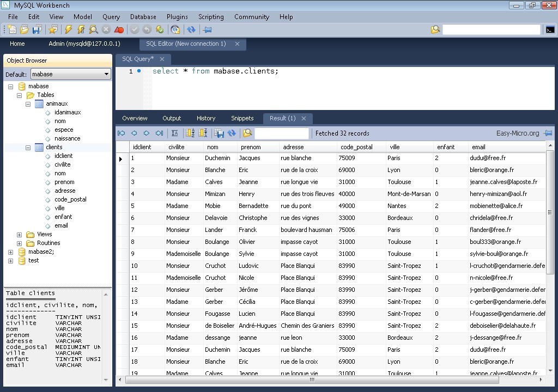
Task: Click the grey stop execution icon
Action: [x=106, y=29]
